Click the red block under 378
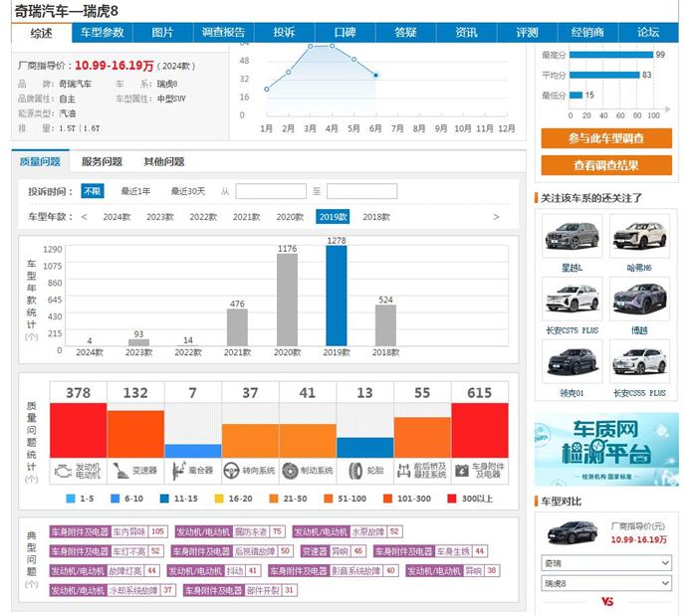The width and height of the screenshot is (697, 616). (x=79, y=430)
